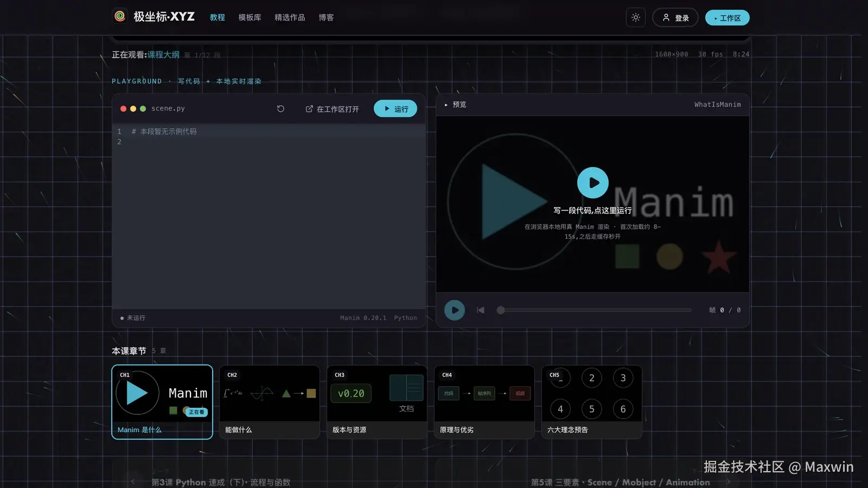
Task: Open the CH3 版本与资源 chapter card
Action: pyautogui.click(x=377, y=402)
